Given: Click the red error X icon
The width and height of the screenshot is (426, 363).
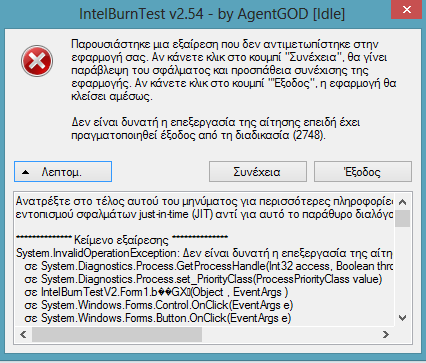Looking at the screenshot, I should pyautogui.click(x=37, y=61).
